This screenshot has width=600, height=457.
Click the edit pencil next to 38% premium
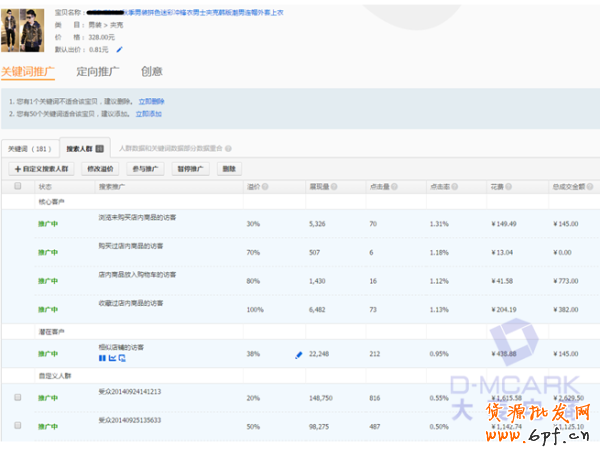(x=298, y=354)
